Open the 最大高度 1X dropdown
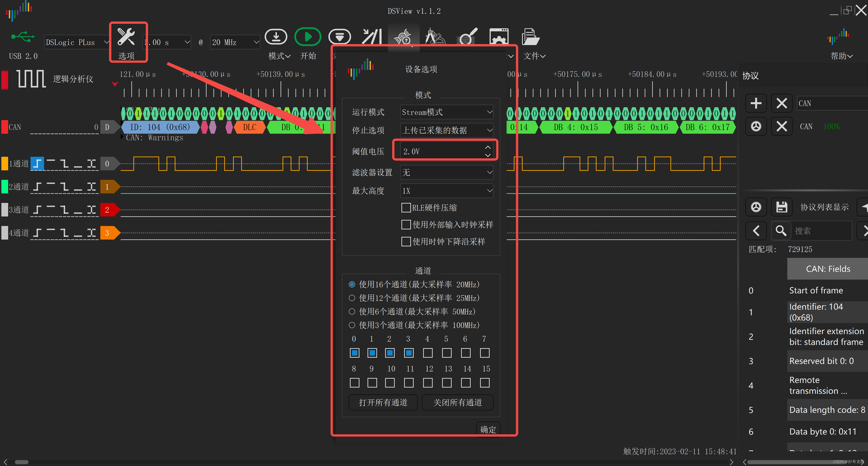The image size is (868, 466). point(446,190)
